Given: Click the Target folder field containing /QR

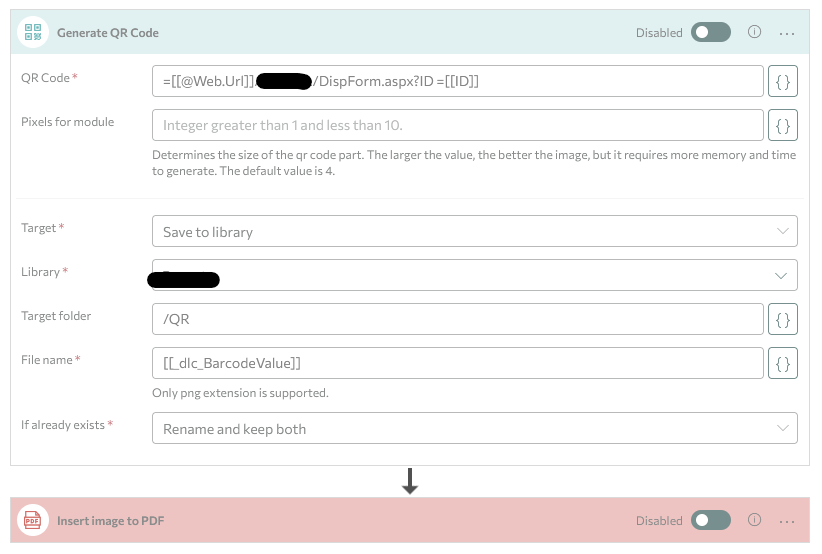Looking at the screenshot, I should [x=457, y=319].
